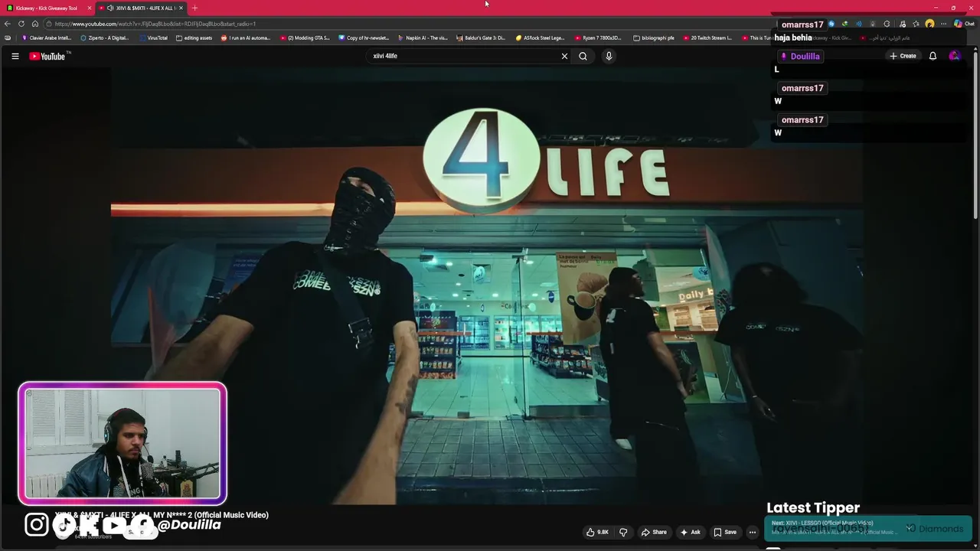Click the read aloud icon in toolbar
This screenshot has height=551, width=980.
[x=858, y=24]
